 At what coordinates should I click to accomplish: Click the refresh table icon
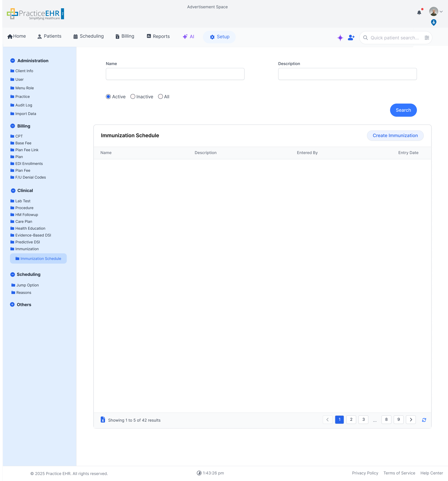pos(424,420)
